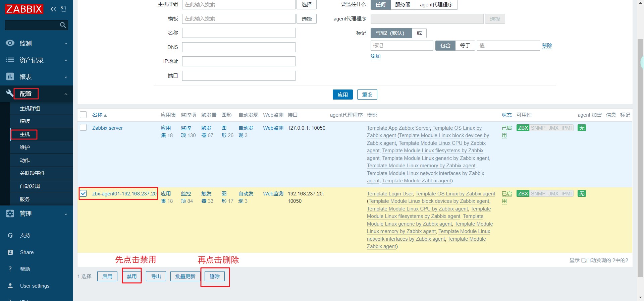Viewport: 644px width, 301px height.
Task: Click the wrench icon for 配置
Action: [10, 93]
